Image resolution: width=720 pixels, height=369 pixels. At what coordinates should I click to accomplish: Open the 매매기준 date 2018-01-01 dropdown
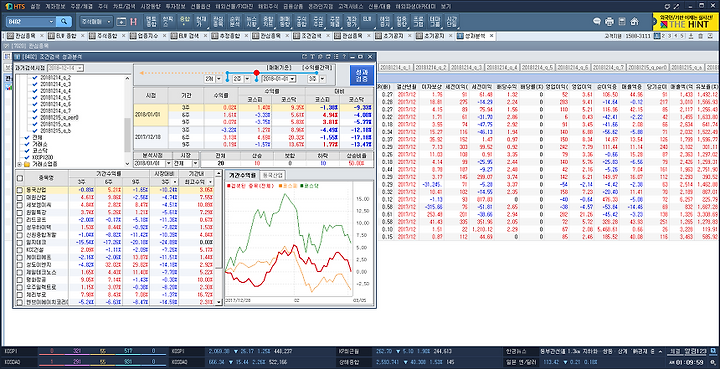[292, 79]
